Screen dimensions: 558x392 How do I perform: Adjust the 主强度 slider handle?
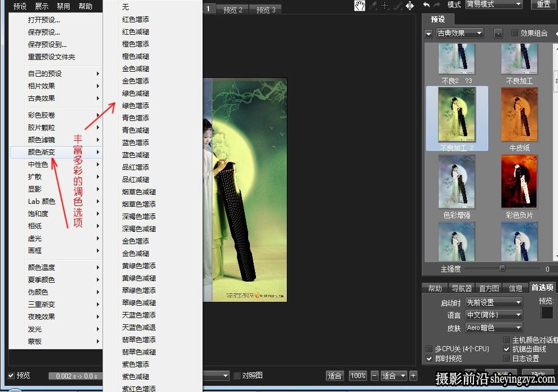pos(502,269)
